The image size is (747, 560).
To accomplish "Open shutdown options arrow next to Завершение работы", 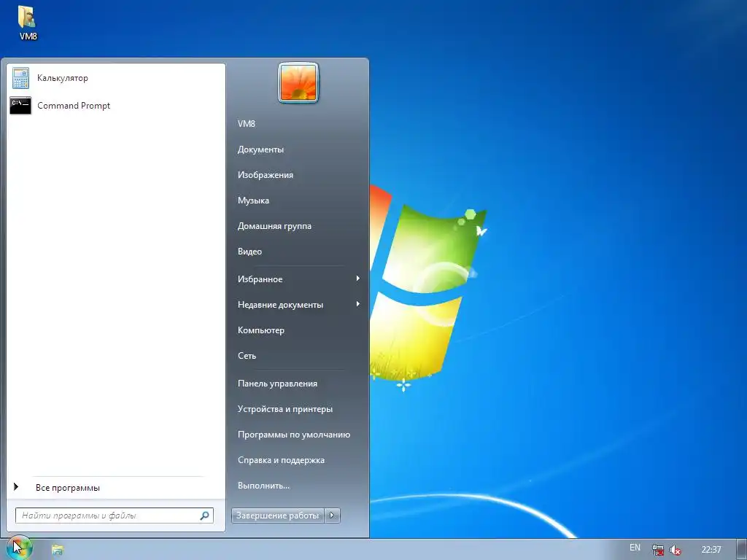I will coord(333,516).
